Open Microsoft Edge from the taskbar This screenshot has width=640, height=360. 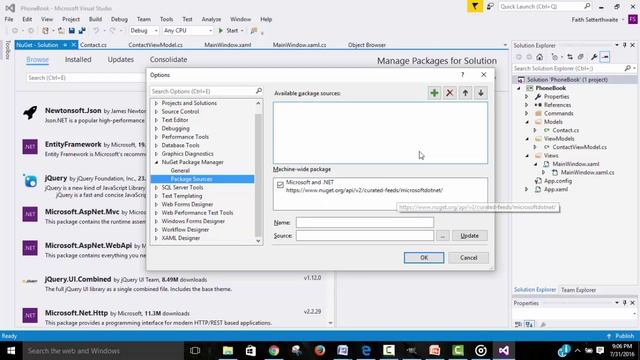[366, 351]
